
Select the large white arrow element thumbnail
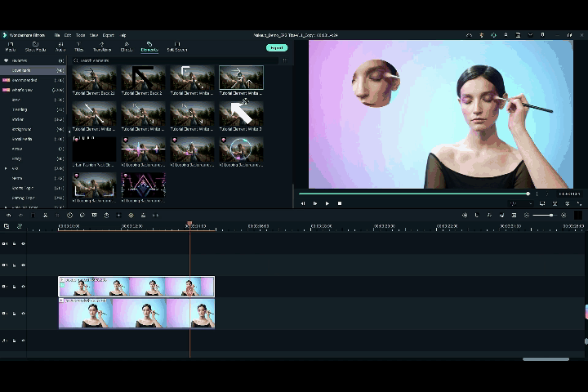point(241,113)
